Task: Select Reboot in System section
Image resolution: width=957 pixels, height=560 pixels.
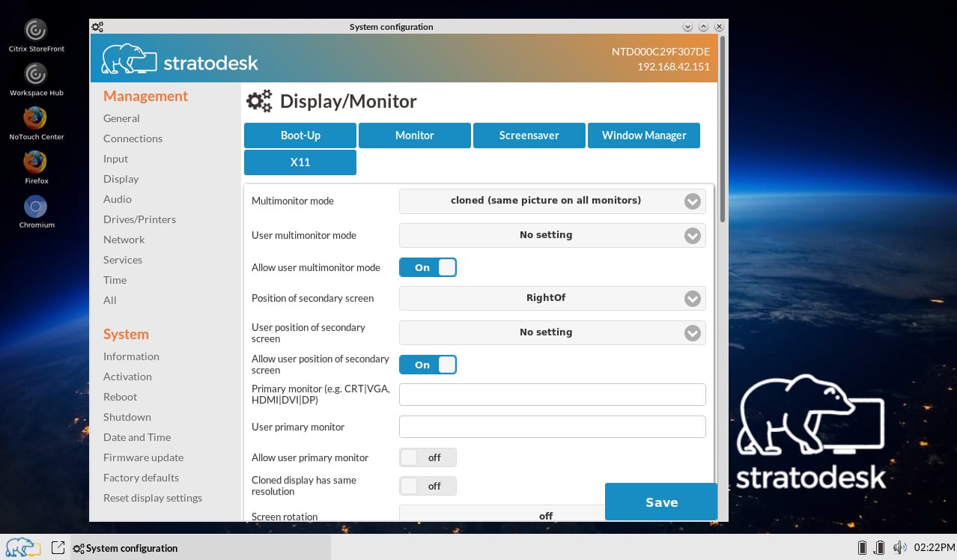Action: pos(120,397)
